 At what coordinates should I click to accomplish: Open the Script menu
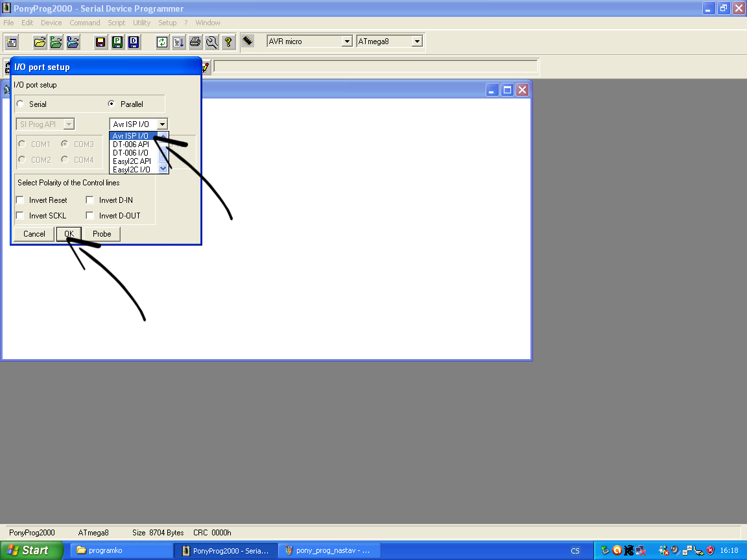(116, 23)
